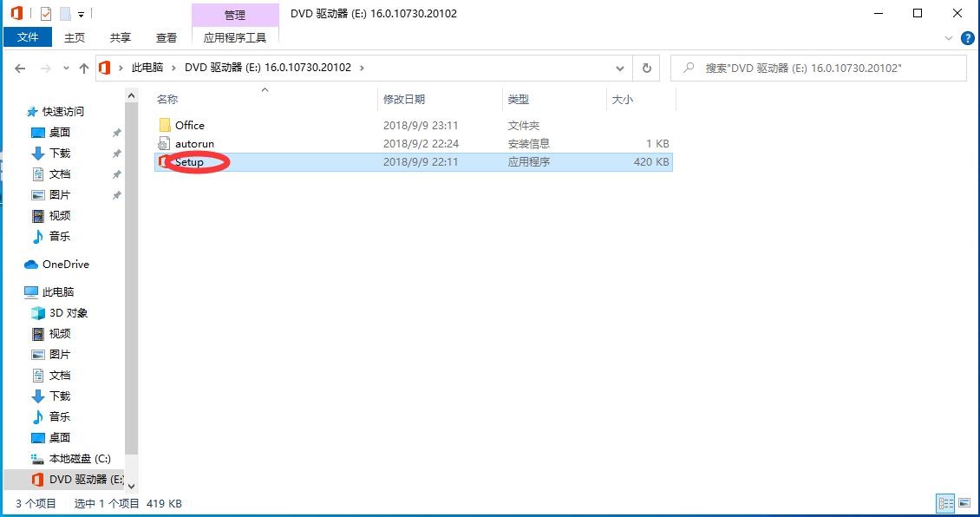Collapse the 此电脑 node in the navigation pane

coord(17,291)
